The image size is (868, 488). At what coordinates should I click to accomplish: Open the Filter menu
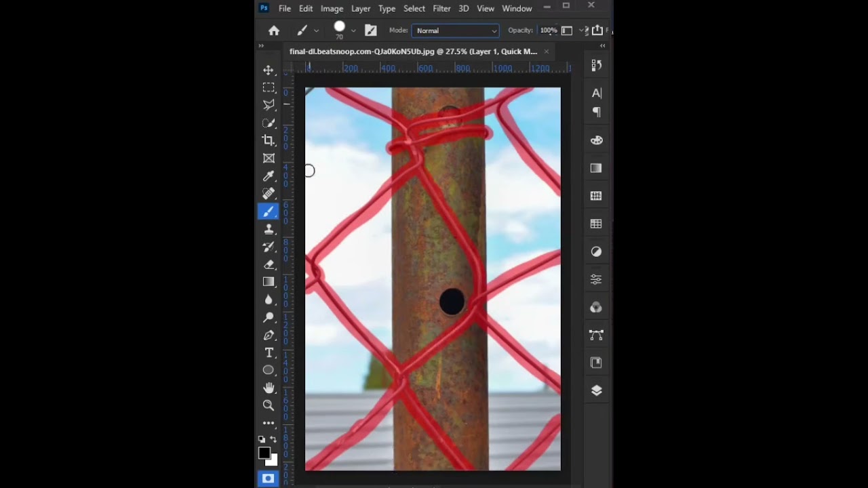coord(441,8)
